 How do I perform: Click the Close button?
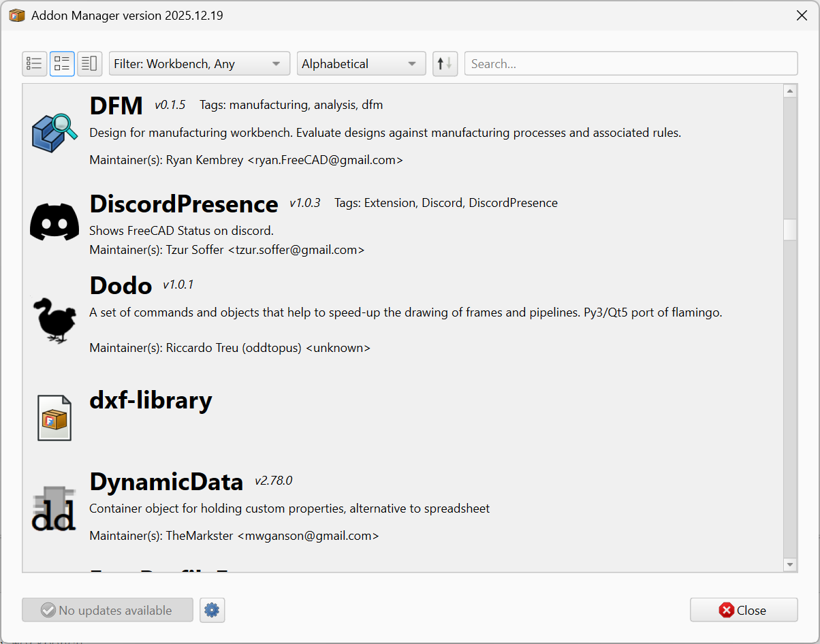click(x=744, y=610)
